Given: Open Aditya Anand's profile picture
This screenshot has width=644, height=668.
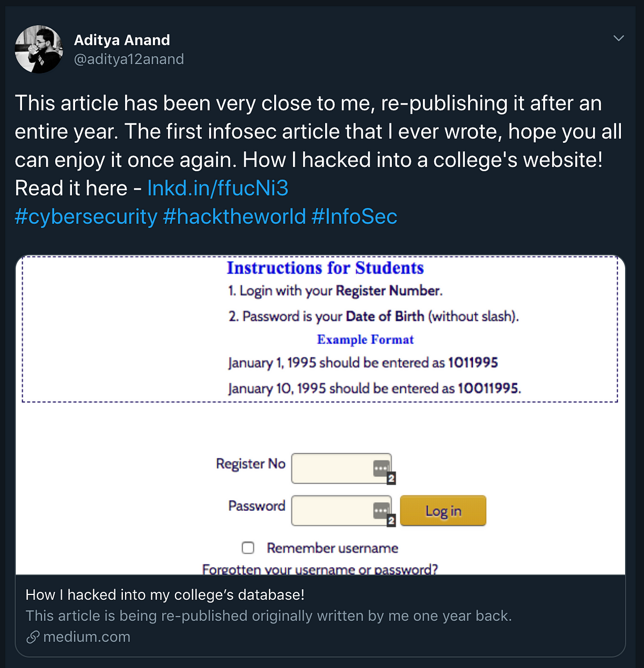Looking at the screenshot, I should pos(39,49).
